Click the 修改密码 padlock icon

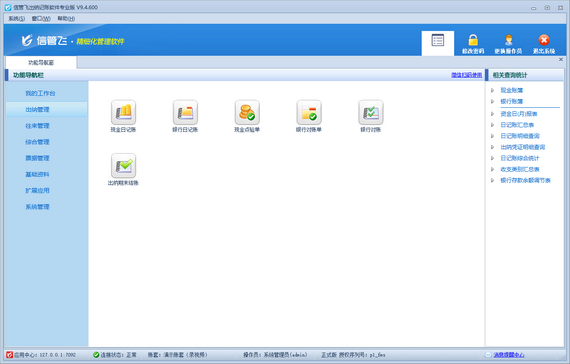click(473, 40)
